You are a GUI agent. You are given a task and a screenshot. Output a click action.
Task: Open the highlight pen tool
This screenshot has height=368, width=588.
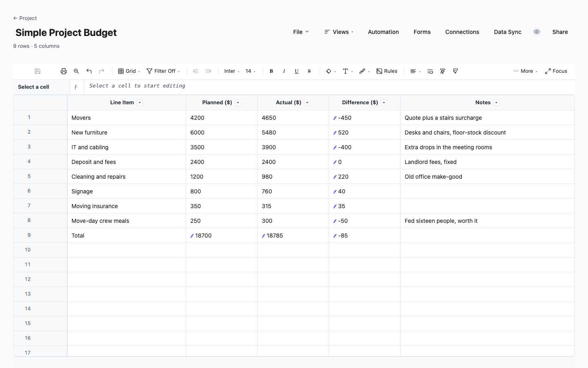coord(364,71)
